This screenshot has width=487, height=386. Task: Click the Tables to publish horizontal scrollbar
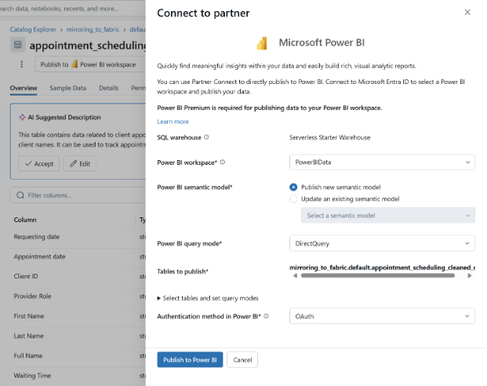(x=378, y=276)
